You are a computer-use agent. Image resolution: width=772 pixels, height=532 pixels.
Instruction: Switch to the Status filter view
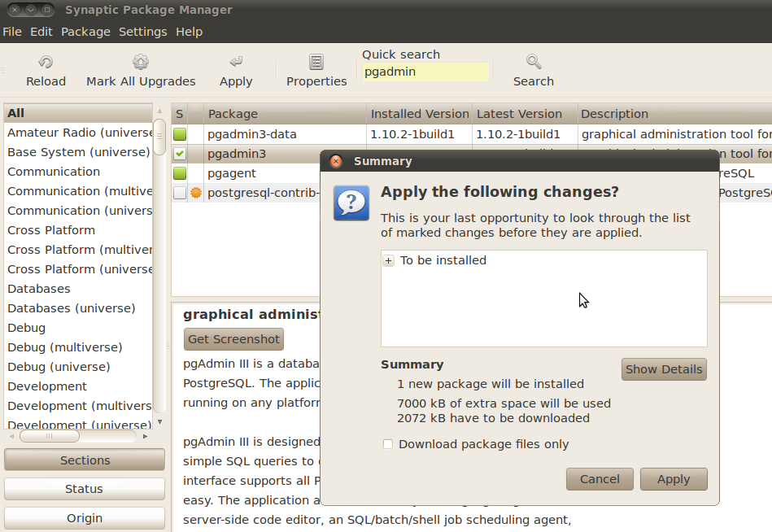click(85, 489)
